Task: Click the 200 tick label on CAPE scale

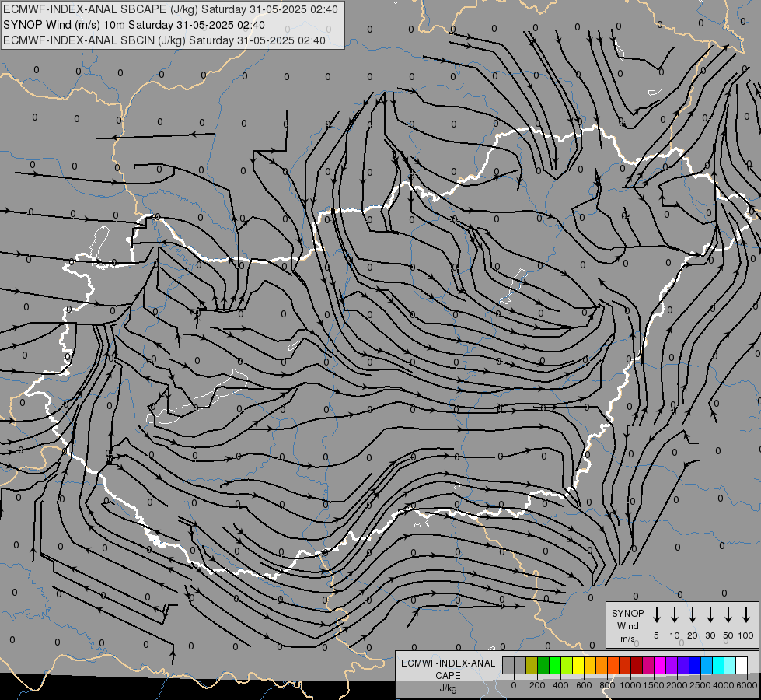Action: pos(537,685)
